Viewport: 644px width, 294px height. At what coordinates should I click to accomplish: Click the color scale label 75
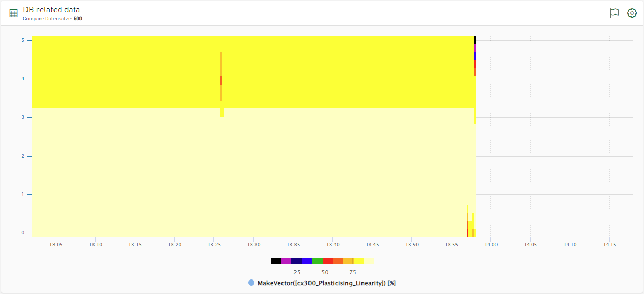tap(353, 272)
